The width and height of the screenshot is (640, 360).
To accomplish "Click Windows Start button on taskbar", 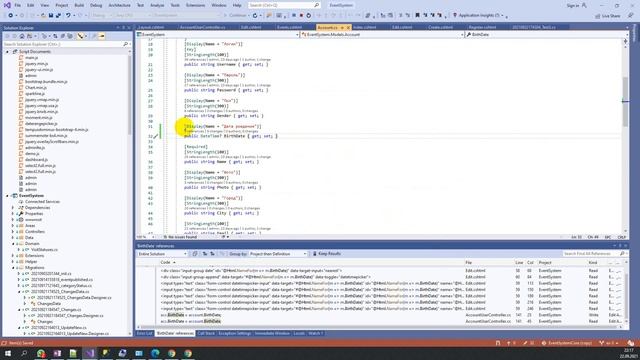I will click(8, 353).
